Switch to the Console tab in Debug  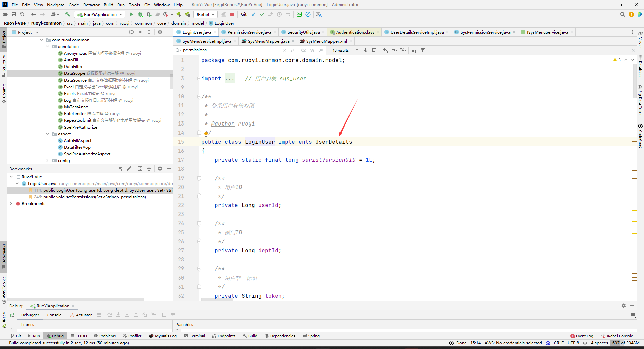tap(54, 315)
